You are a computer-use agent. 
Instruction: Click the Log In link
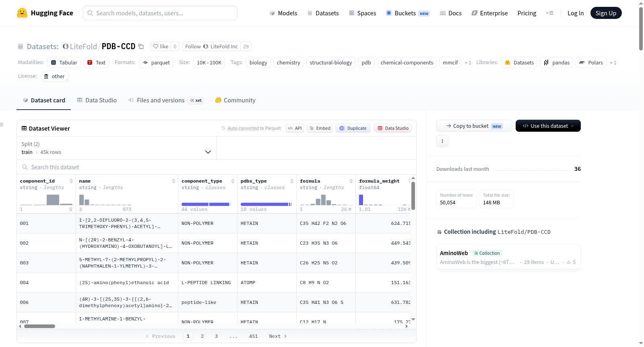(x=576, y=13)
